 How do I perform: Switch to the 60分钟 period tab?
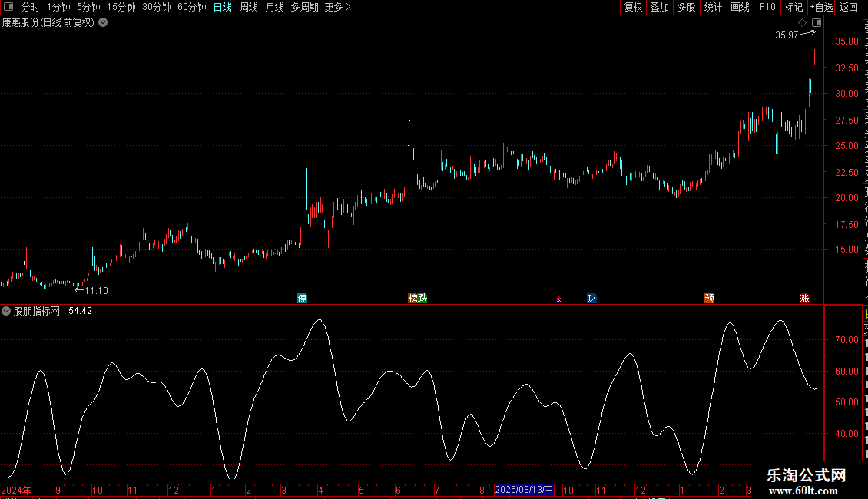point(191,7)
